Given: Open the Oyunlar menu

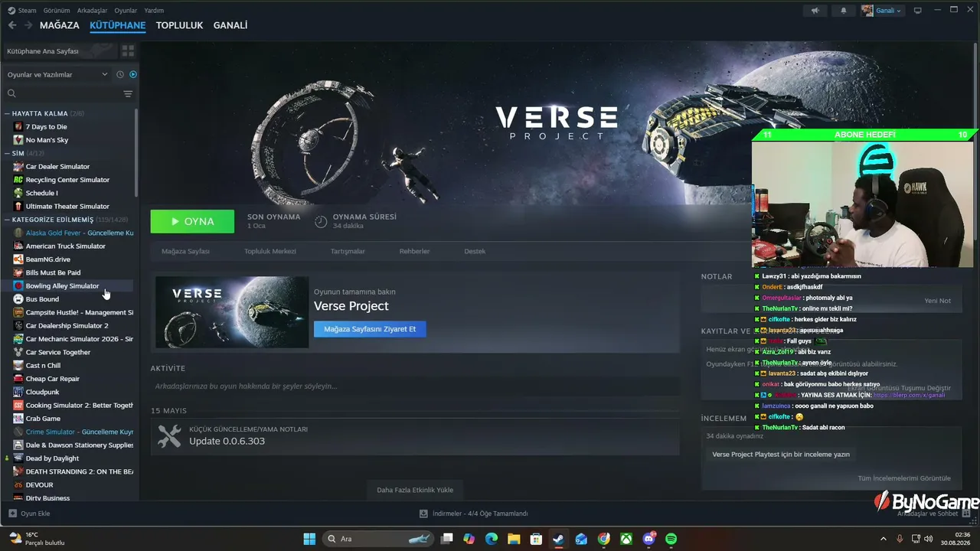Looking at the screenshot, I should point(126,11).
